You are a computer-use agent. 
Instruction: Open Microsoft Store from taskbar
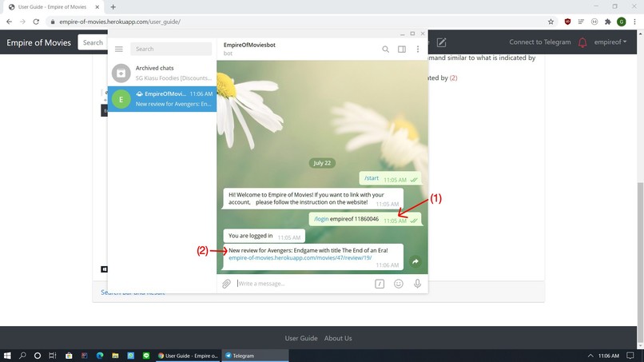pyautogui.click(x=69, y=356)
